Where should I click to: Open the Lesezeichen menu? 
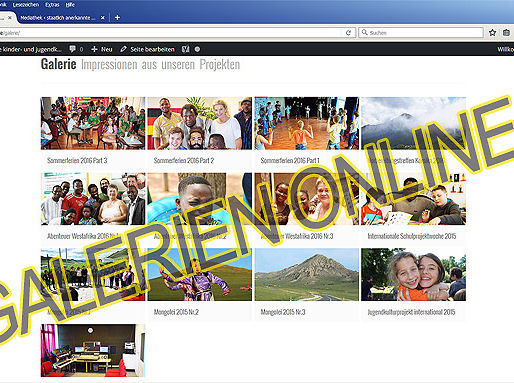26,5
